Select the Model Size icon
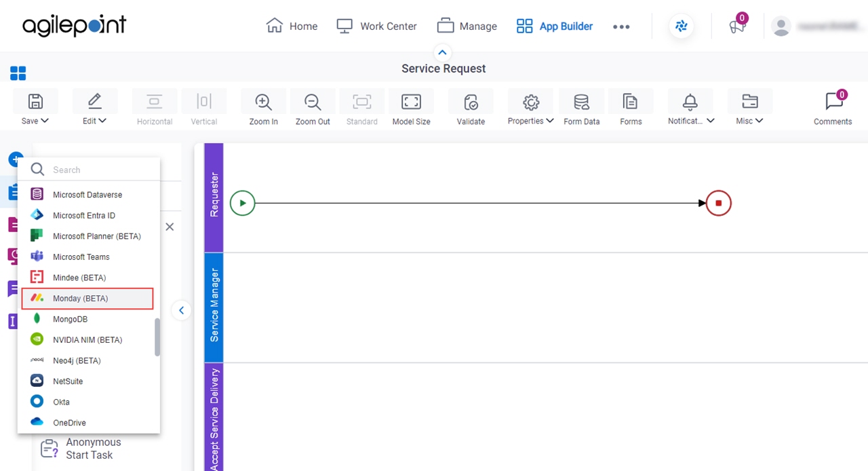This screenshot has width=868, height=471. click(x=411, y=102)
